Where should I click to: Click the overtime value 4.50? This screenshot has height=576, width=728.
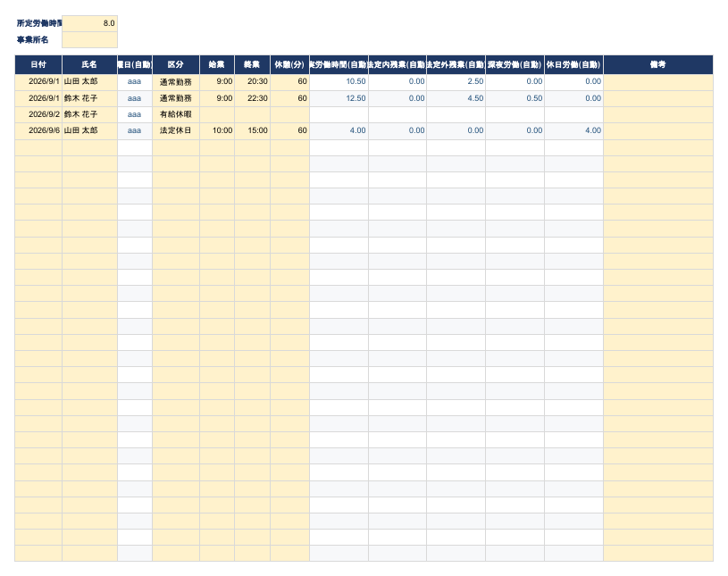tap(456, 98)
